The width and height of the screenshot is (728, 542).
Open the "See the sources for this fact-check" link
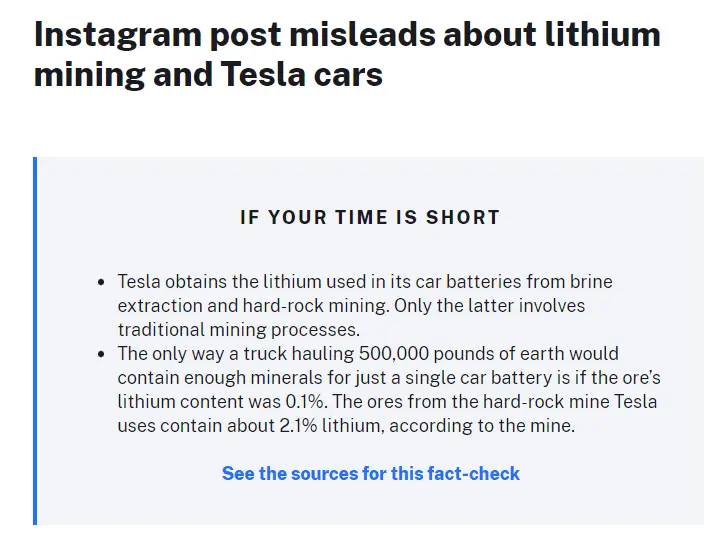[370, 473]
